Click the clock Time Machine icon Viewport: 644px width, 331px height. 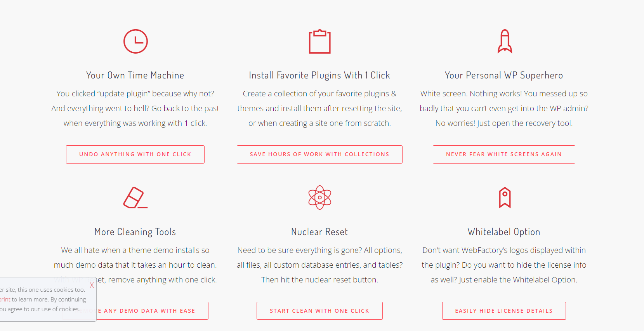point(135,41)
